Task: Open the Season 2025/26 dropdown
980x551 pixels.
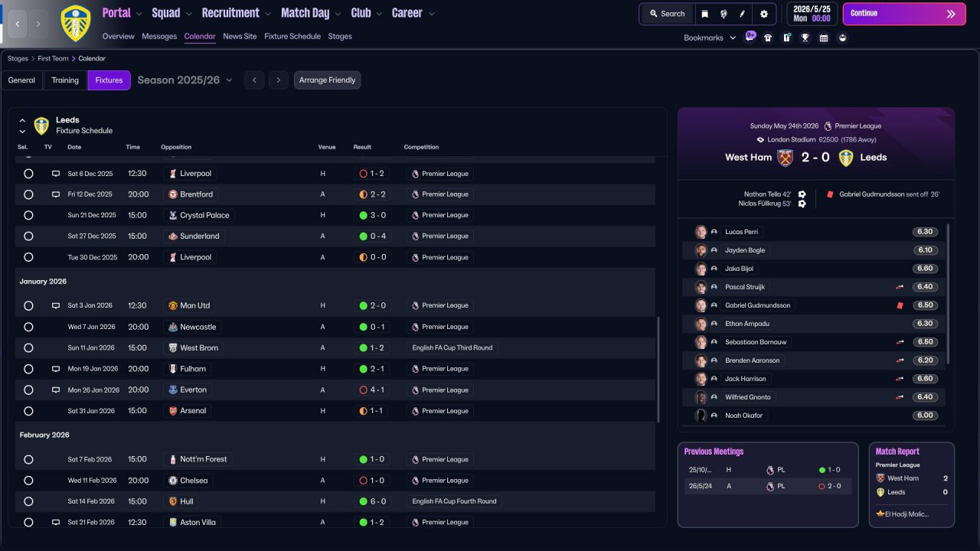Action: [185, 80]
